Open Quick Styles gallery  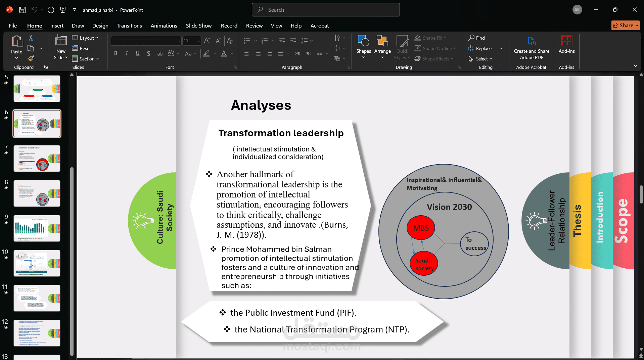pos(402,47)
